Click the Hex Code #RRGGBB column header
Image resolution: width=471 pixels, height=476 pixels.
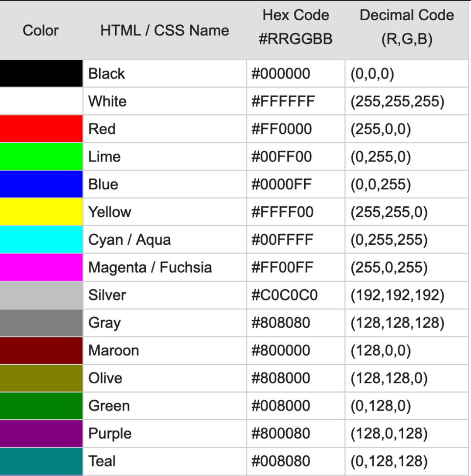(x=296, y=27)
